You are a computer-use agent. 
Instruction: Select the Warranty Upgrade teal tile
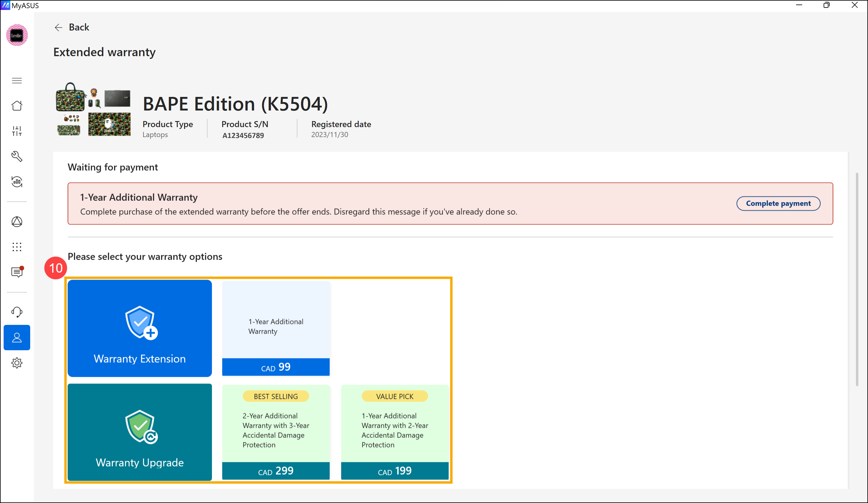click(x=139, y=432)
